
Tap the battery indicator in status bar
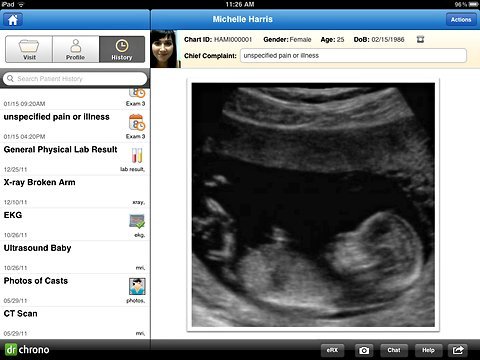tap(473, 4)
